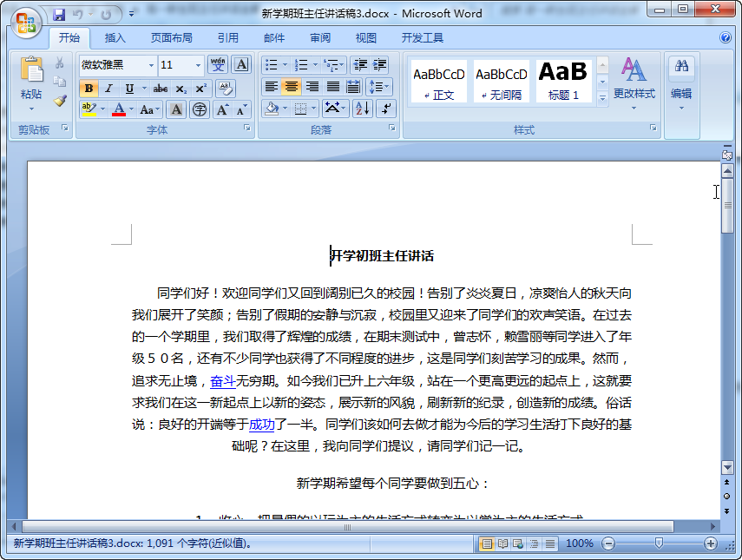The width and height of the screenshot is (742, 560).
Task: Toggle underline formatting
Action: pos(129,89)
